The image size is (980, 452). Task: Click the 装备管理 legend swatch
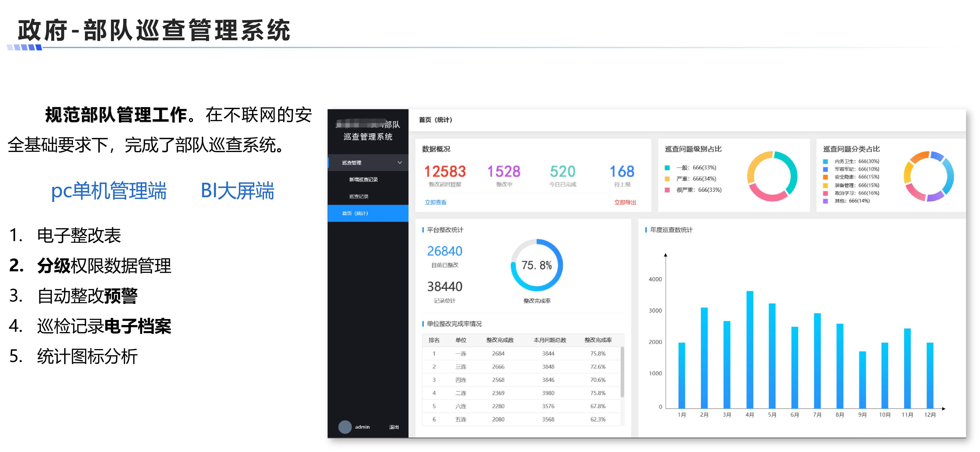(x=825, y=185)
